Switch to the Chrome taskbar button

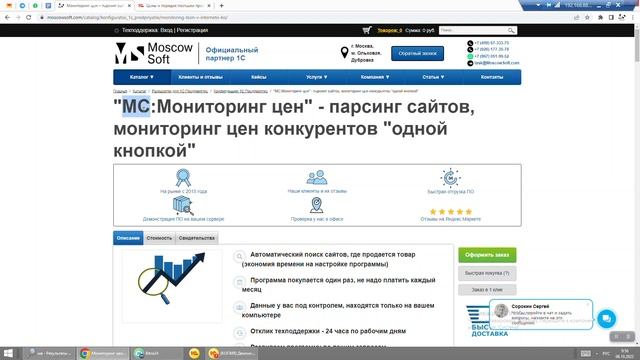point(103,353)
